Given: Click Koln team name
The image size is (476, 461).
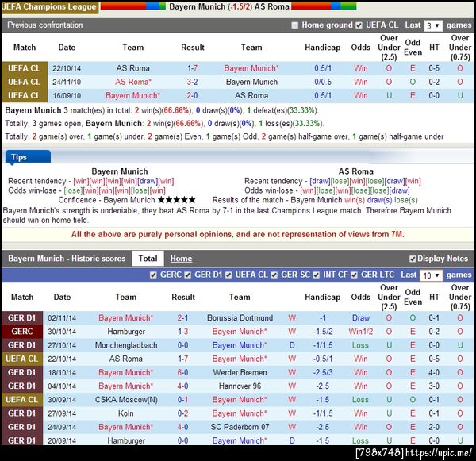Looking at the screenshot, I should coord(126,413).
